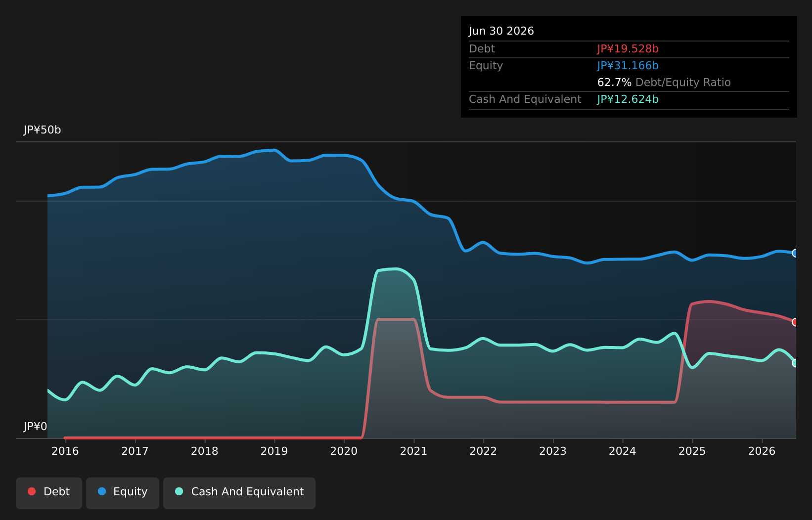Click the JP¥31.166b equity value
Viewport: 812px width, 520px height.
(628, 66)
